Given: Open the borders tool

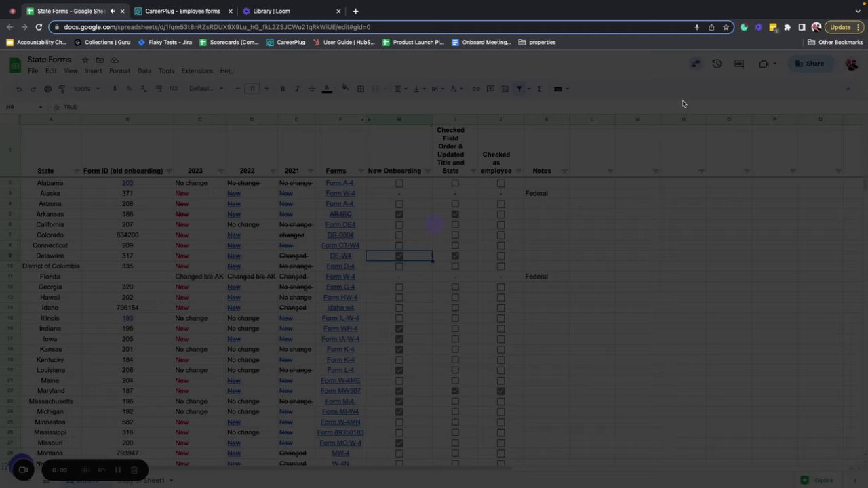Looking at the screenshot, I should coord(361,89).
